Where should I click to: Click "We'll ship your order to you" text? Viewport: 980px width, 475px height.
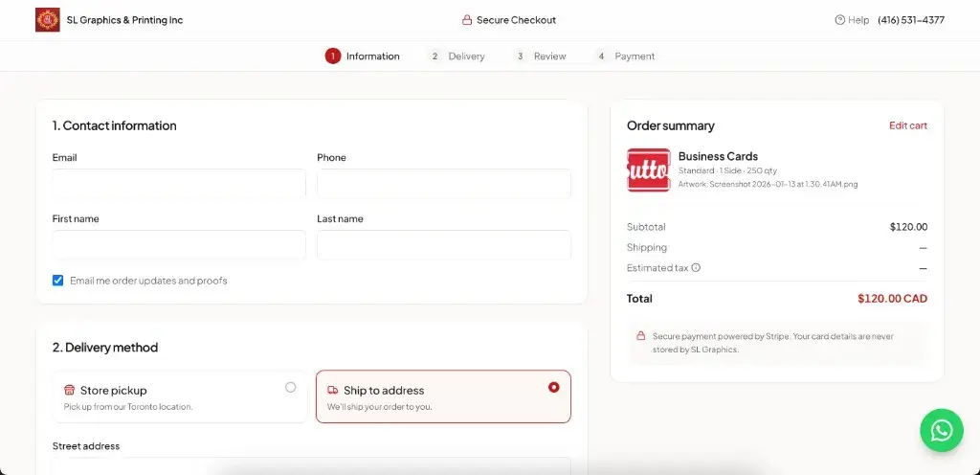pos(379,407)
